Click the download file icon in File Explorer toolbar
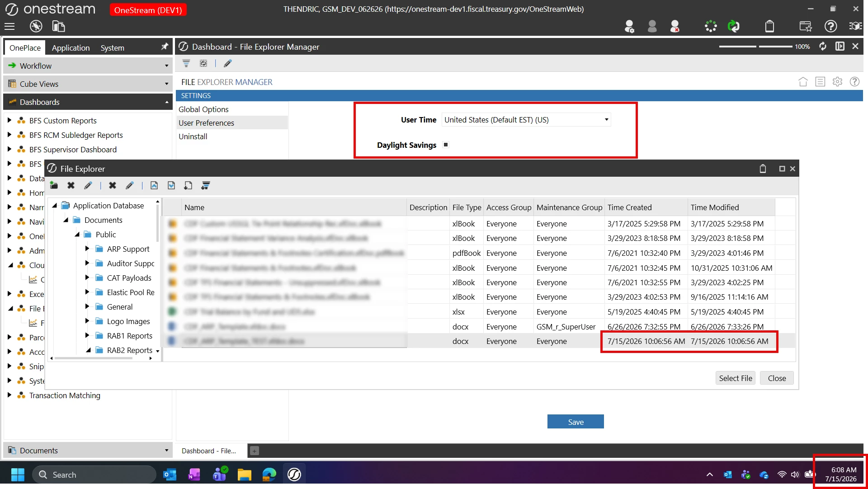Screen dimensions: 868x489 point(171,185)
